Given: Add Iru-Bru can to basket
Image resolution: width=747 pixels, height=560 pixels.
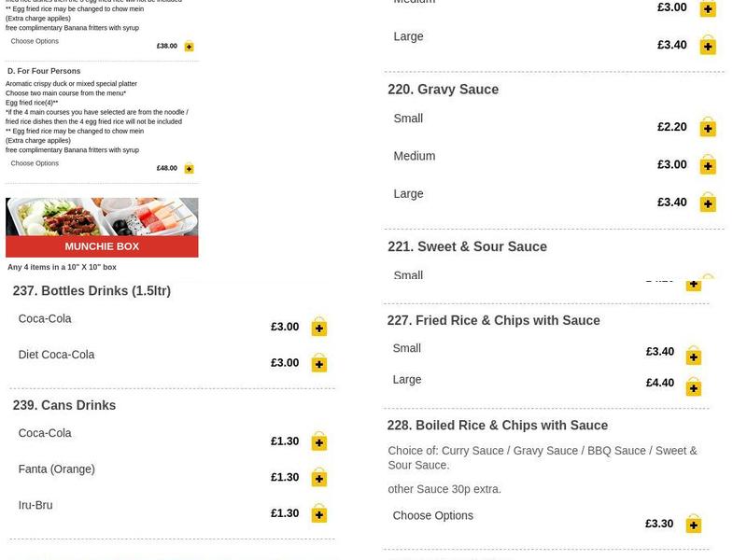Looking at the screenshot, I should coord(319,514).
